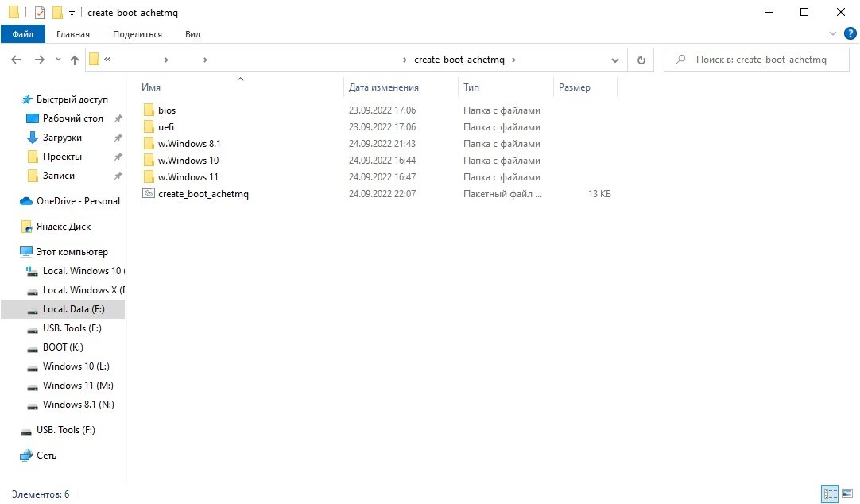Click the Windows Explorer folder icon in title bar
This screenshot has width=860, height=504.
pos(14,12)
